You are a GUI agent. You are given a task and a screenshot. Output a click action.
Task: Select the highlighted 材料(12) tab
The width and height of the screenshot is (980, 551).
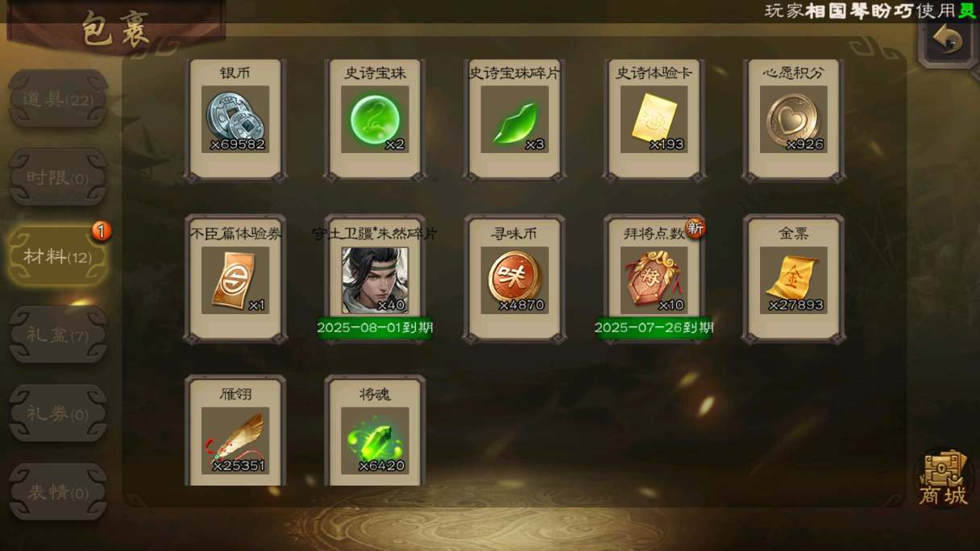tap(58, 256)
